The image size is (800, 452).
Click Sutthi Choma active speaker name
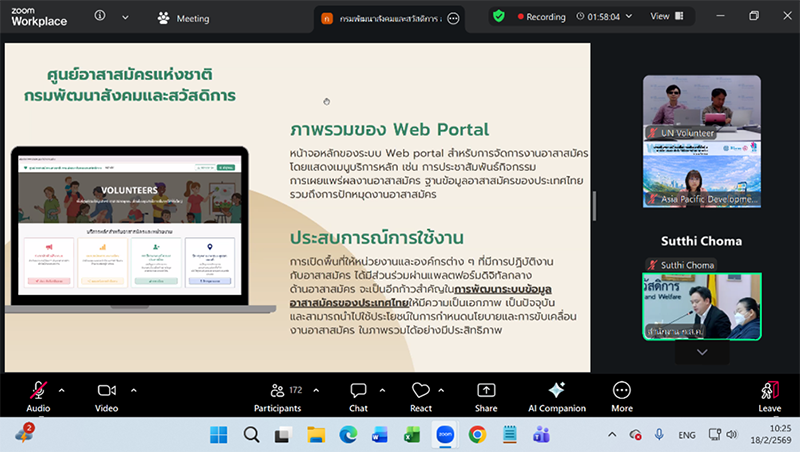click(x=702, y=241)
